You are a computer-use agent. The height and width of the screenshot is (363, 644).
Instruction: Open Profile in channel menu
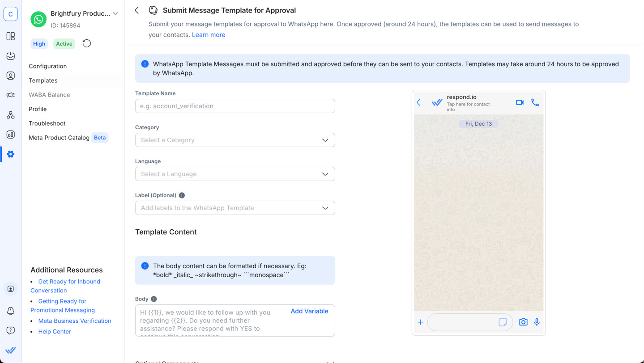point(38,109)
